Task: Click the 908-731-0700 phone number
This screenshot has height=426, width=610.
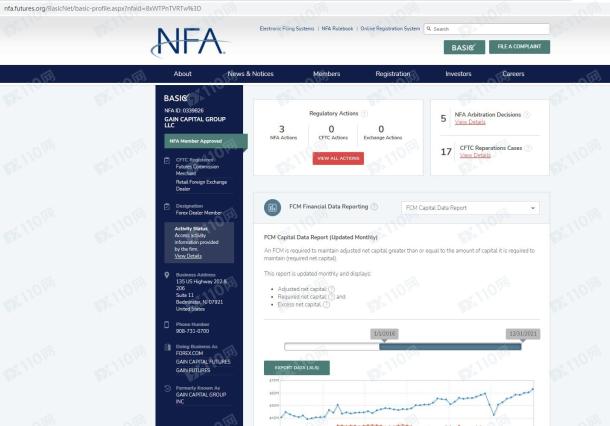Action: (x=192, y=331)
